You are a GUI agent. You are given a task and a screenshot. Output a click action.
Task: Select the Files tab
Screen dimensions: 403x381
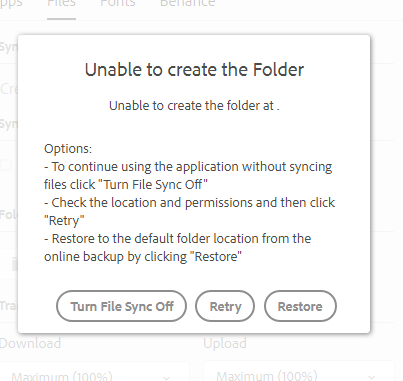(x=61, y=3)
